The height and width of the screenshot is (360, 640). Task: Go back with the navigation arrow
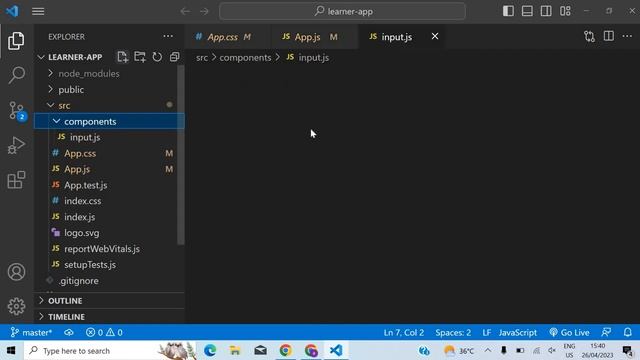pyautogui.click(x=185, y=11)
